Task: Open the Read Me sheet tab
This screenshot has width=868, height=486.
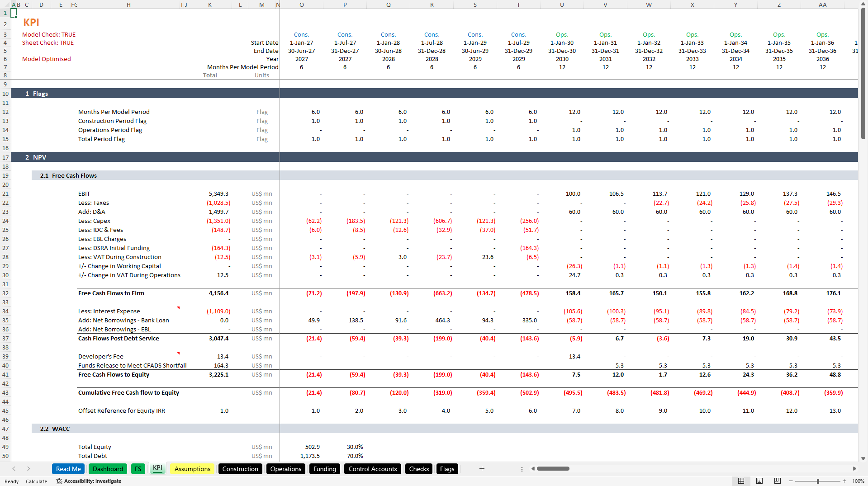Action: pyautogui.click(x=68, y=469)
